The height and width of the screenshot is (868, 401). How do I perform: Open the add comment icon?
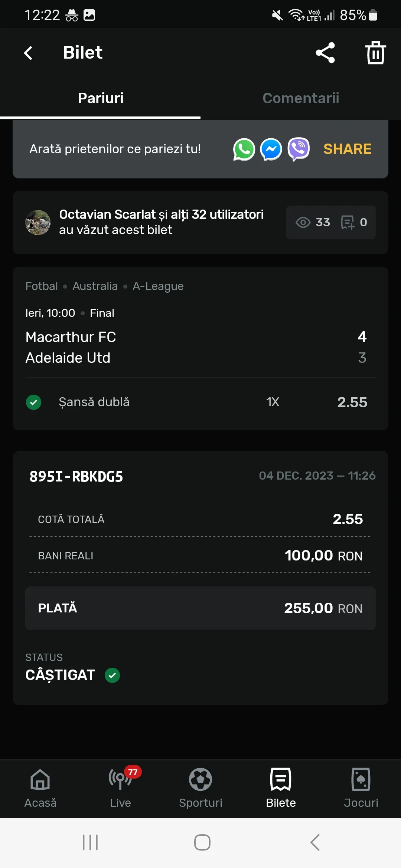point(348,223)
